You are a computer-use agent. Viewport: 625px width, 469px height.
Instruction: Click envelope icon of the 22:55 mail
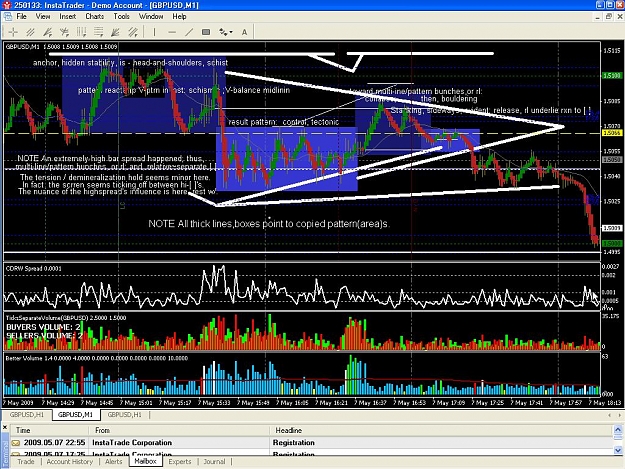click(16, 443)
